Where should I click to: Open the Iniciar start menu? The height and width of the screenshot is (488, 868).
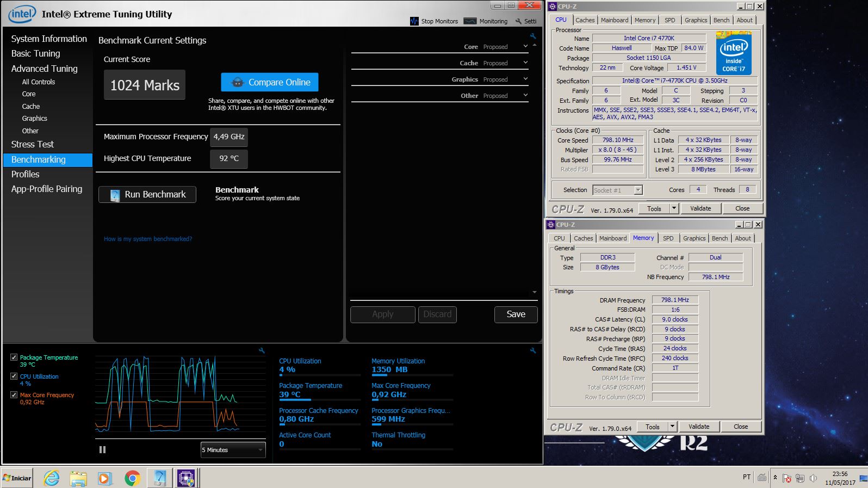17,478
